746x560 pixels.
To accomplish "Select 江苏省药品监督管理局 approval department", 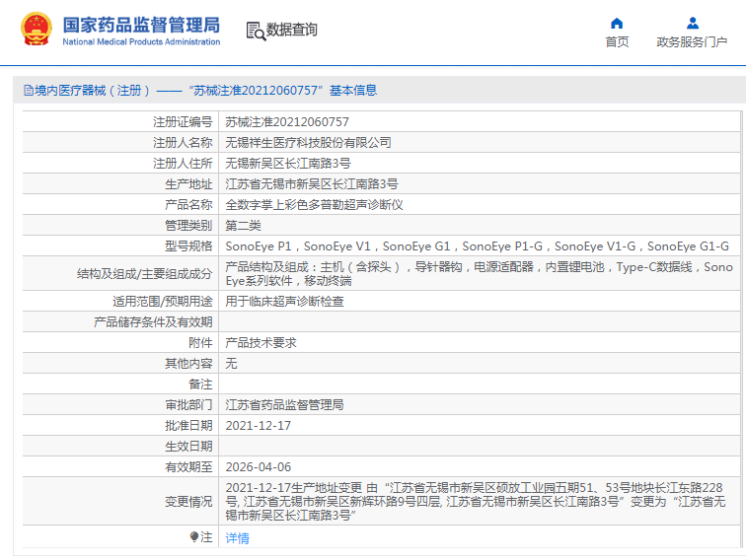I will [x=284, y=405].
